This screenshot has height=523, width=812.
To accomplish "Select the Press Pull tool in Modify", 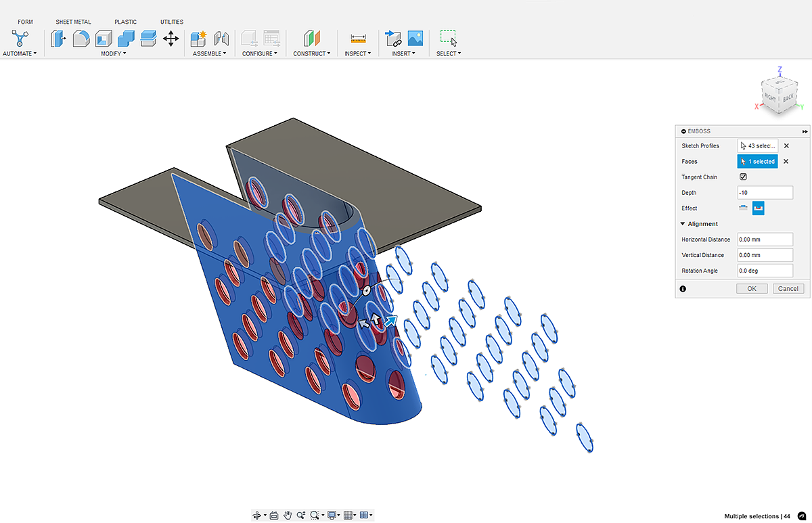I will pyautogui.click(x=58, y=39).
